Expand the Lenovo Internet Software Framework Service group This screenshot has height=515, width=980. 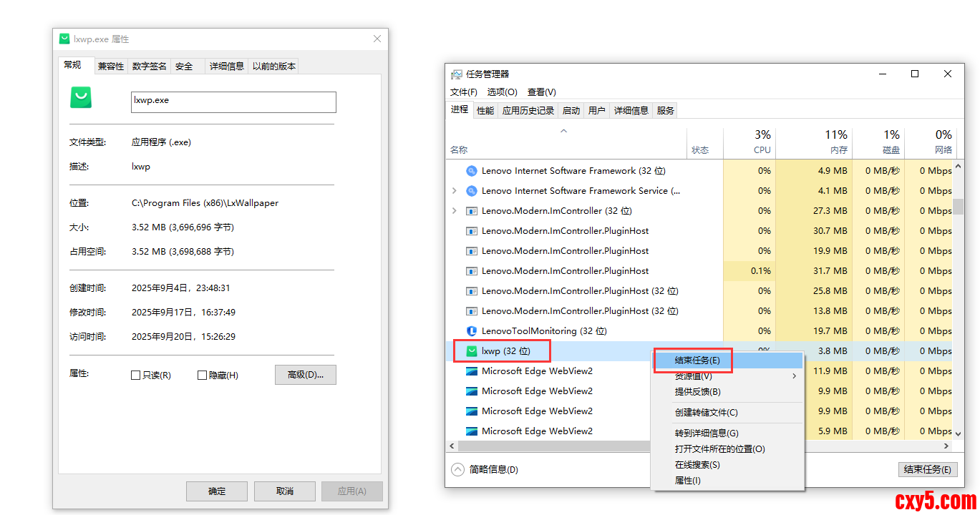tap(455, 191)
